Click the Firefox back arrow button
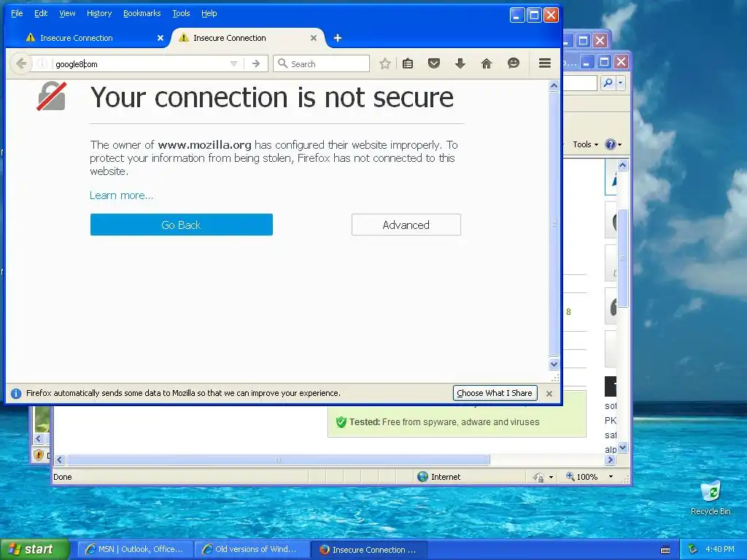747x560 pixels. pos(21,63)
